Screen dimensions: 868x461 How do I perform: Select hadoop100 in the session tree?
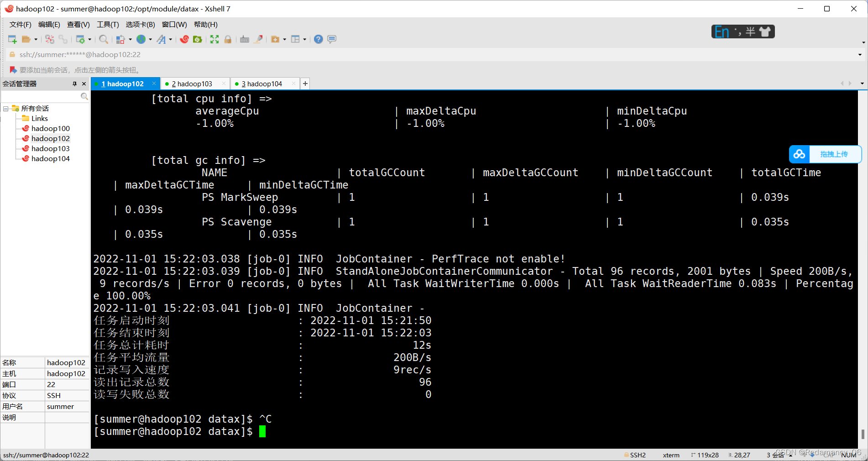click(x=51, y=129)
